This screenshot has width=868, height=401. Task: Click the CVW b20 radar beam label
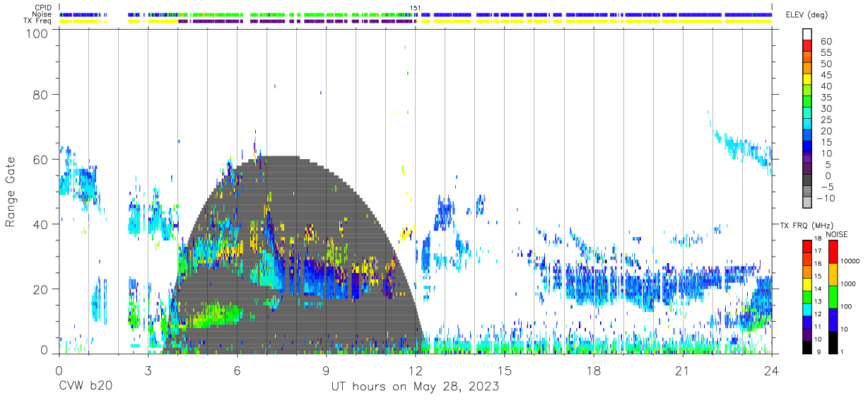85,387
